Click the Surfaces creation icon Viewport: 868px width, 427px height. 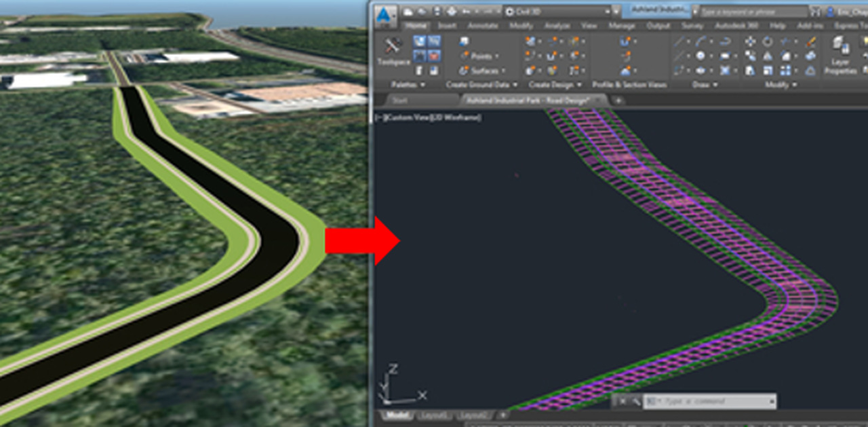click(465, 71)
